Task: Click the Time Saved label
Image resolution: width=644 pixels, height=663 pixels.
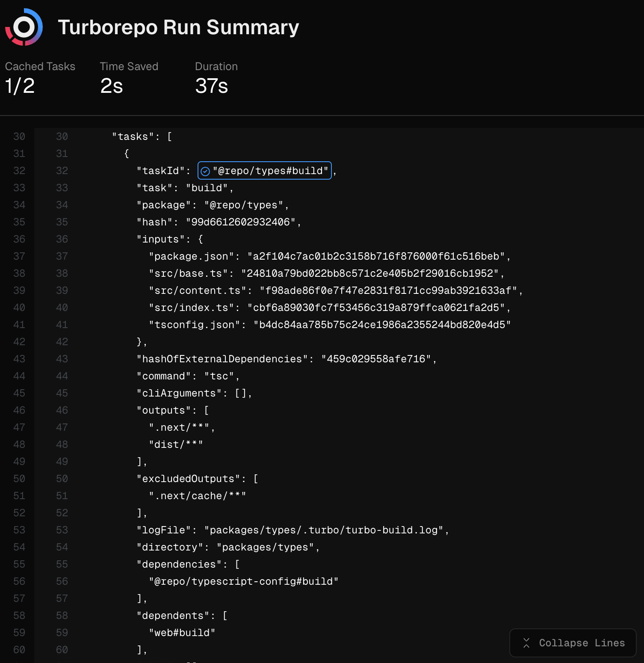Action: pyautogui.click(x=129, y=66)
